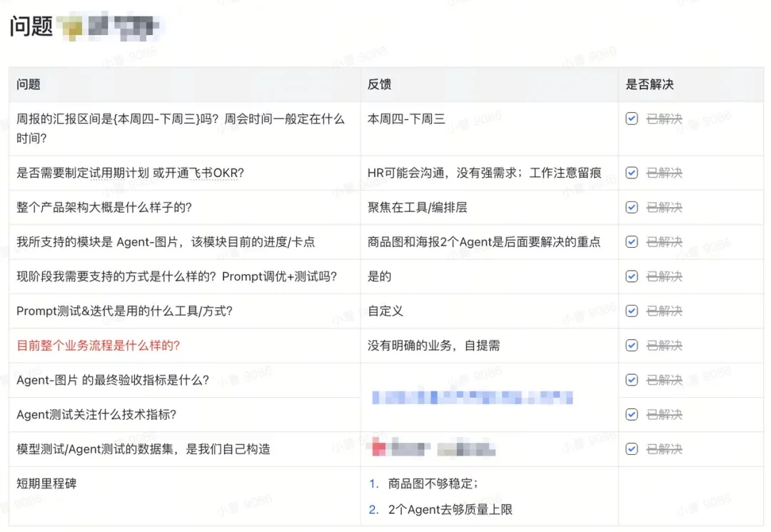Toggle 已解决 for the Prompt测试&迭代 row
Image resolution: width=771 pixels, height=532 pixels.
coord(631,311)
